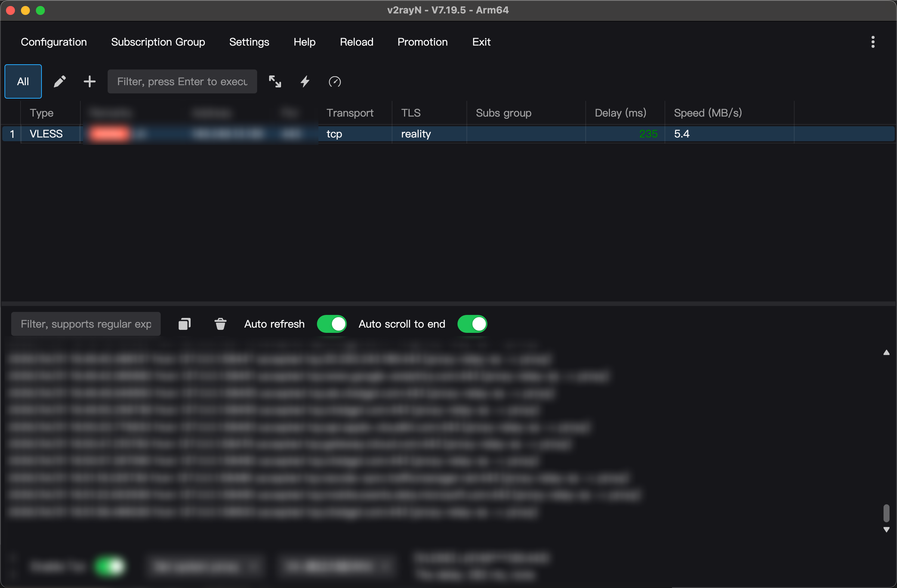This screenshot has width=897, height=588.
Task: Toggle the Auto refresh switch
Action: coord(332,324)
